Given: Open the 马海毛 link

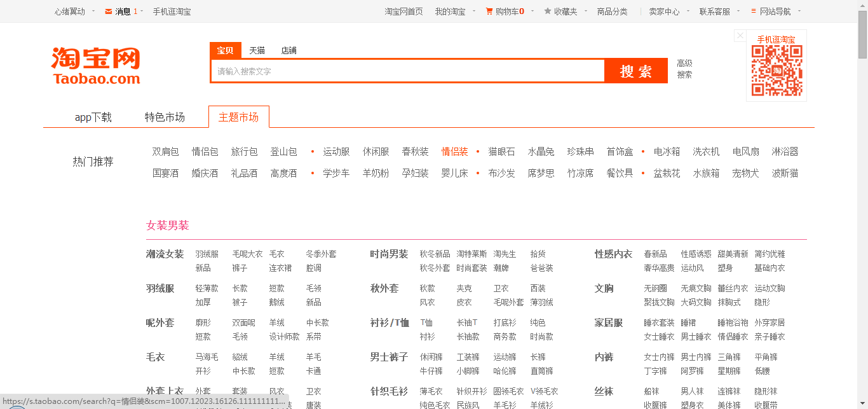Looking at the screenshot, I should tap(207, 357).
